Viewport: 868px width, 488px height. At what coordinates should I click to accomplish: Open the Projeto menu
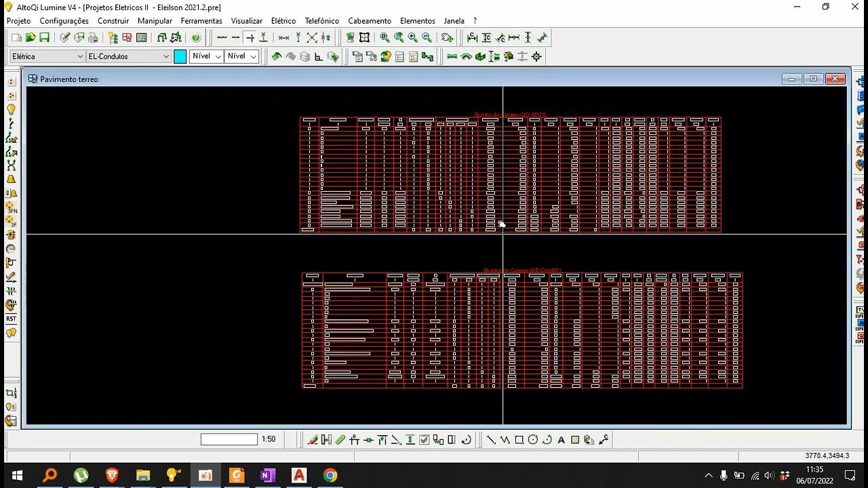[x=18, y=21]
